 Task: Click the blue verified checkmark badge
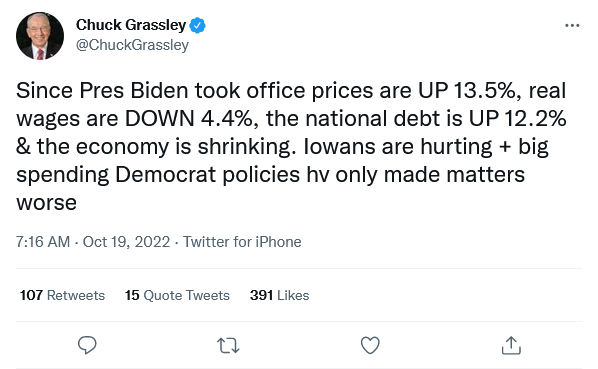point(198,25)
